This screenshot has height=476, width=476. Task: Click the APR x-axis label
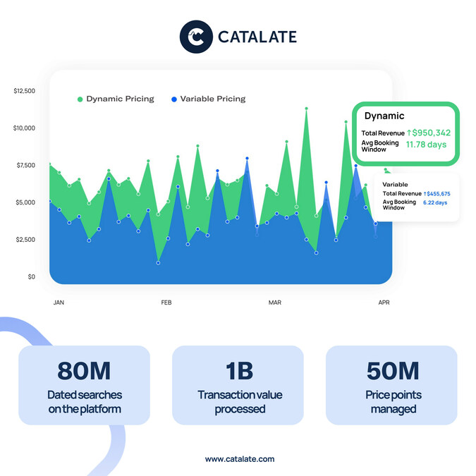coord(384,303)
